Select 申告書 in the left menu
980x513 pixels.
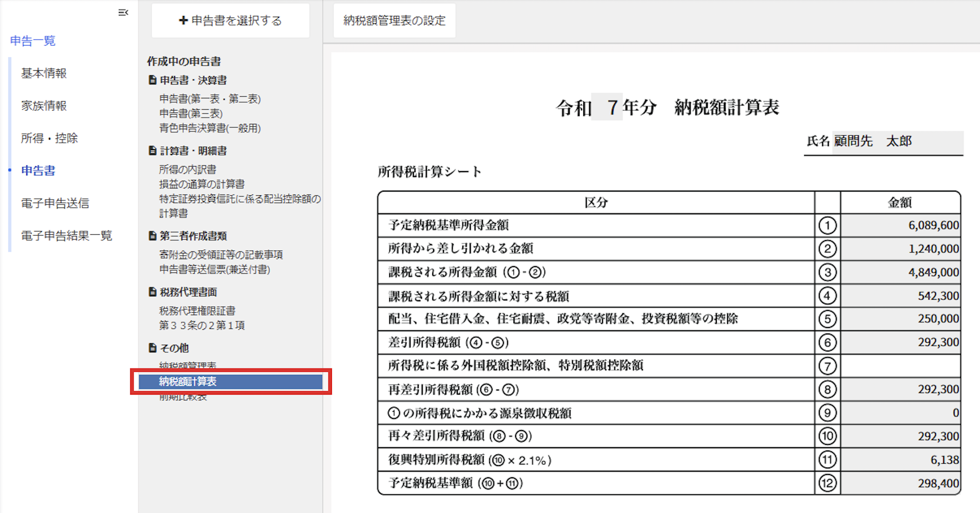38,171
